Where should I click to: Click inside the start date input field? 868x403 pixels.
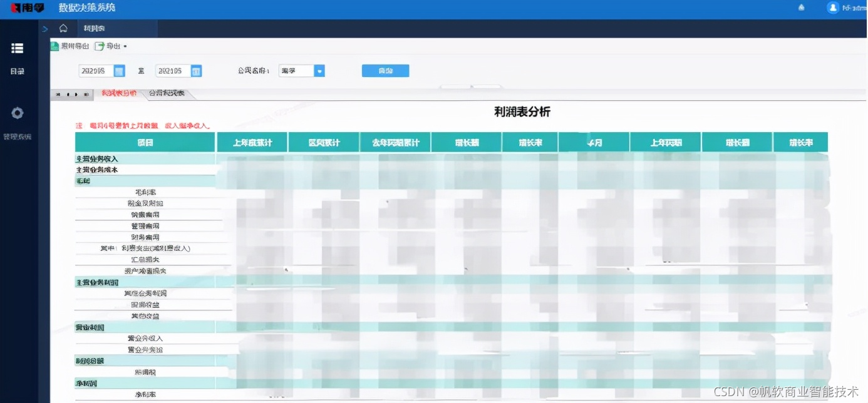click(x=94, y=71)
